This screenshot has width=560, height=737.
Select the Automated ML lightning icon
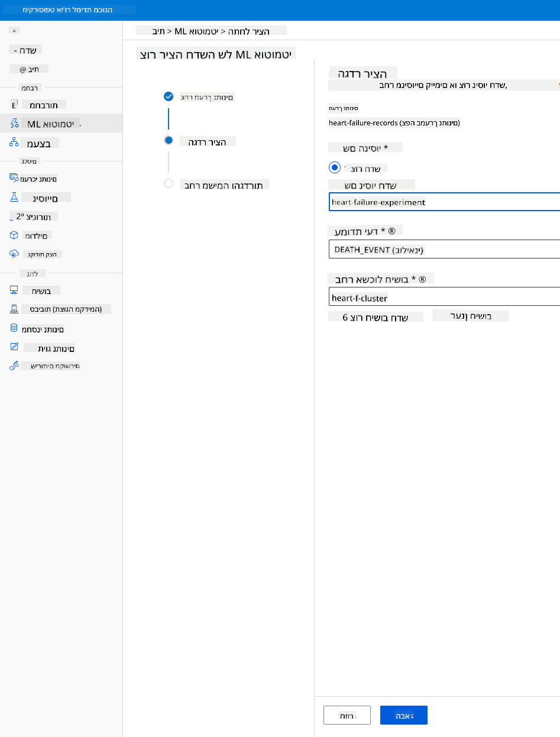coord(14,124)
